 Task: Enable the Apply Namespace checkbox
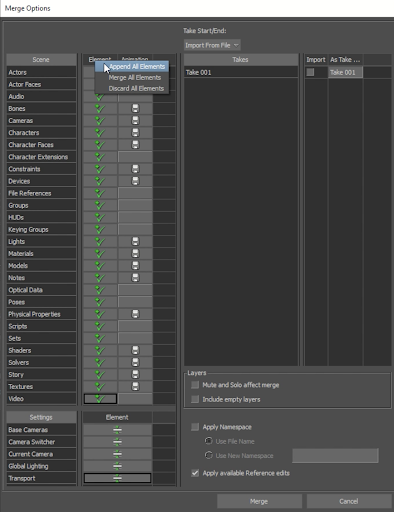click(195, 427)
